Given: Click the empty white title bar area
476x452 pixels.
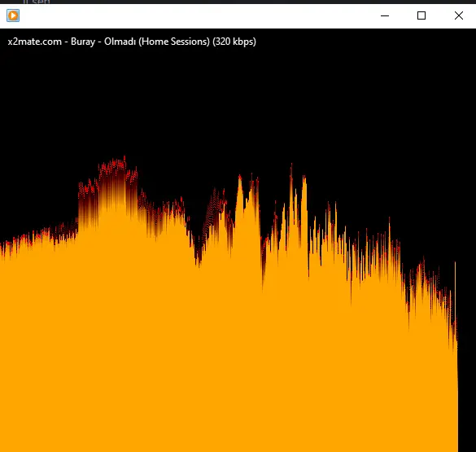Looking at the screenshot, I should tap(198, 15).
